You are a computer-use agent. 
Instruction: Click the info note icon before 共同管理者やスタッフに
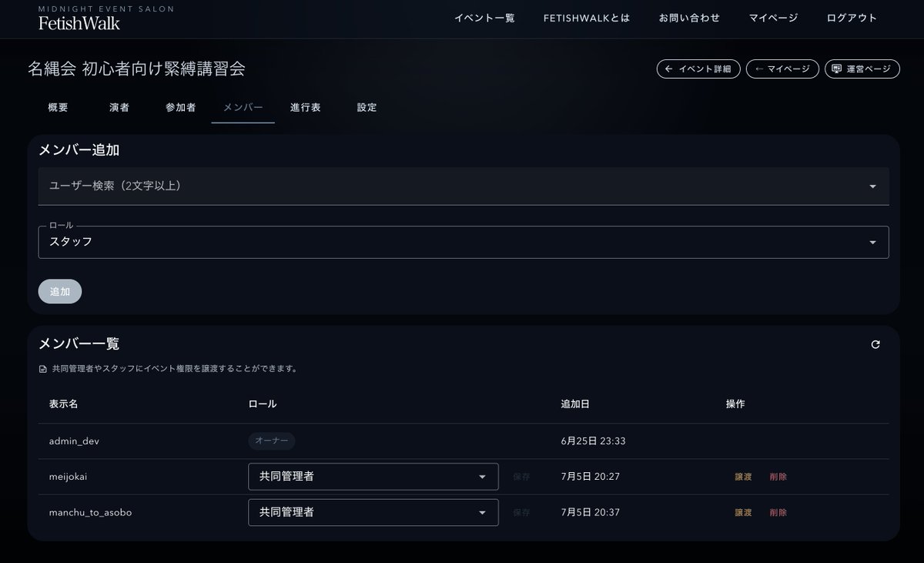click(x=43, y=369)
